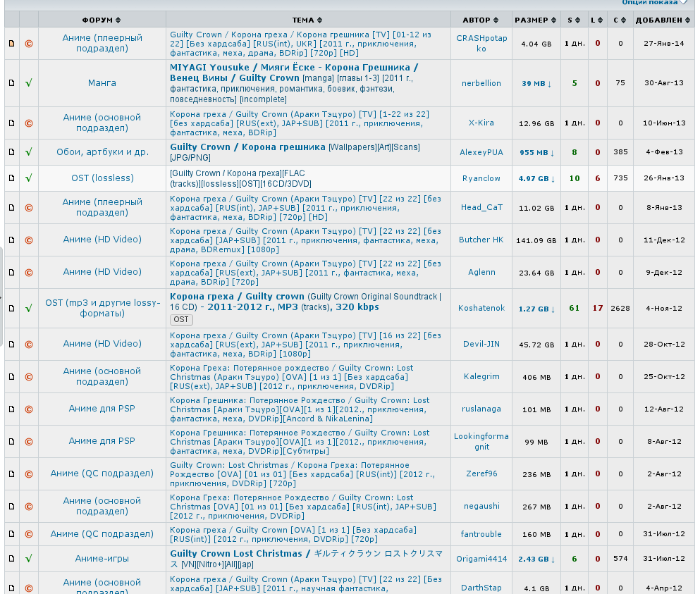The width and height of the screenshot is (700, 594).
Task: Click the green checkmark icon in nerbellion row
Action: pyautogui.click(x=29, y=83)
